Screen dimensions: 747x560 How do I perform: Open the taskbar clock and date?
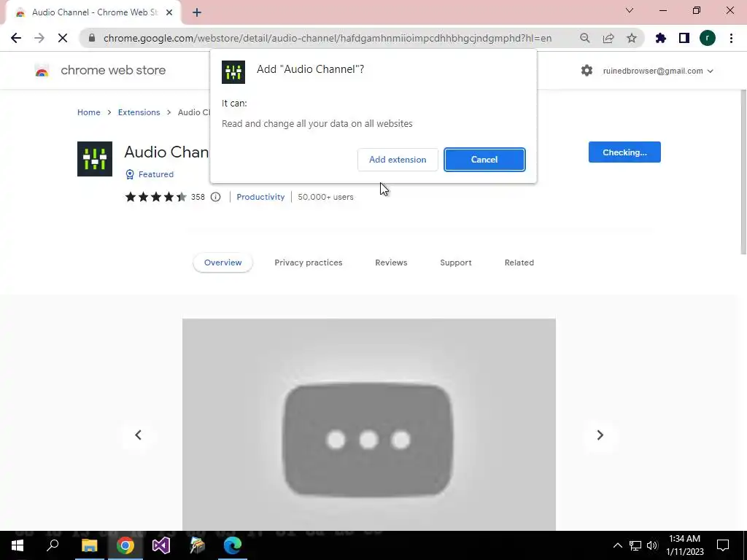(x=684, y=545)
